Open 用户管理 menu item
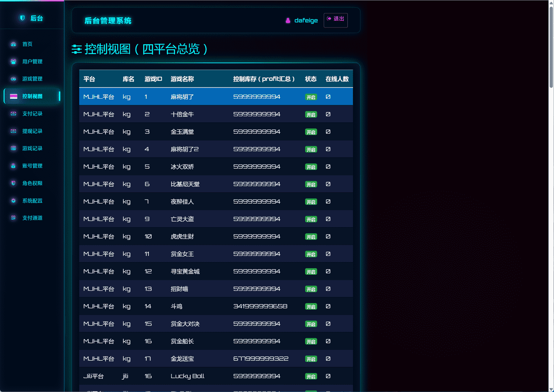 click(32, 62)
